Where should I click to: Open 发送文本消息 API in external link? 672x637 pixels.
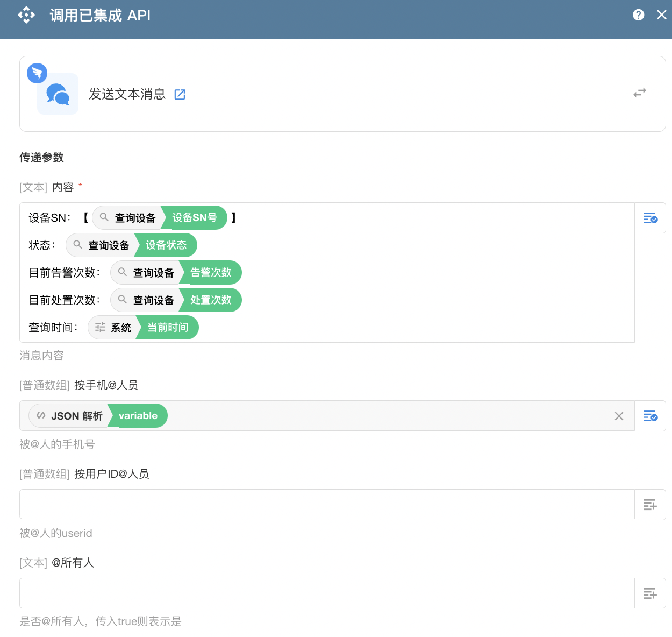click(180, 95)
